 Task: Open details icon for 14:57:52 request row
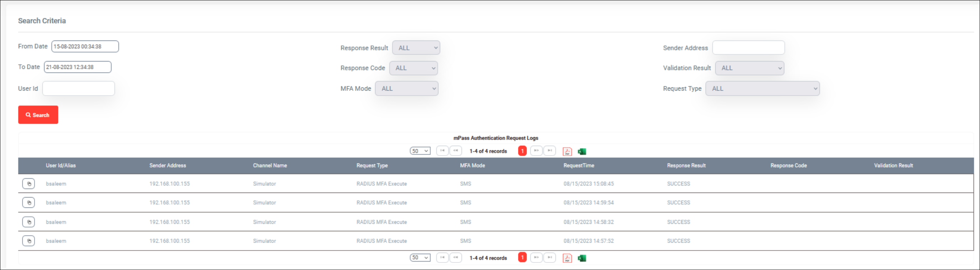click(28, 241)
